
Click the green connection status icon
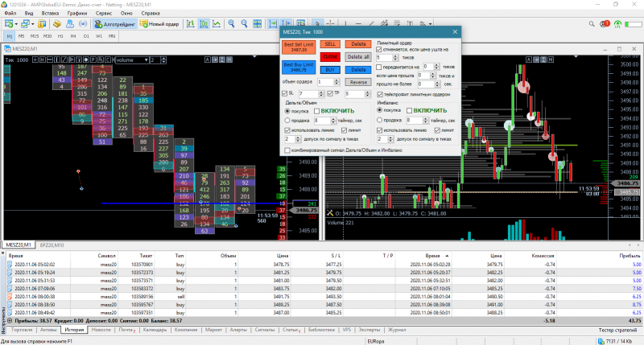(x=617, y=24)
